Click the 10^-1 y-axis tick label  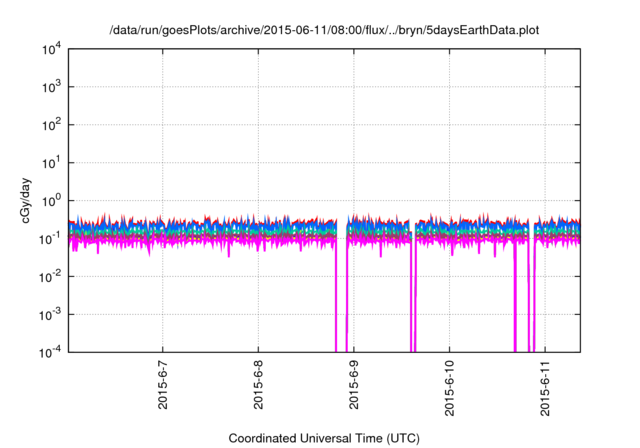point(50,239)
